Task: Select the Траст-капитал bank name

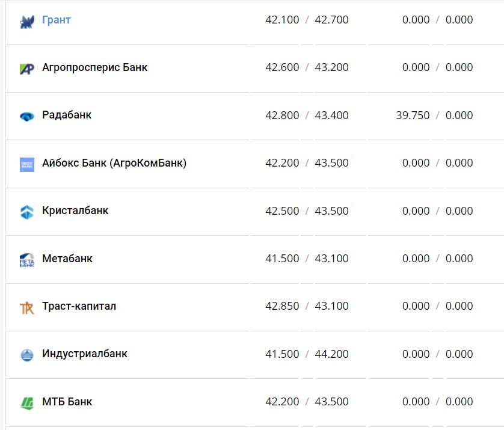Action: (79, 306)
